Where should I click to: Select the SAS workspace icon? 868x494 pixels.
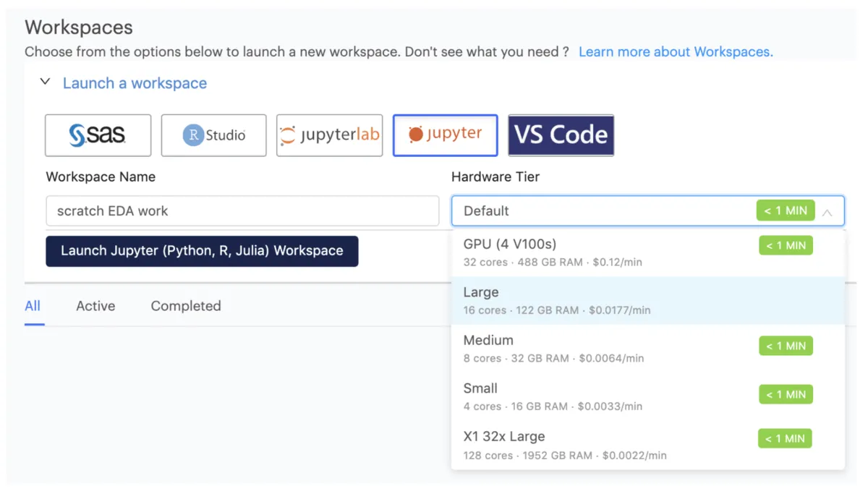[x=98, y=135]
